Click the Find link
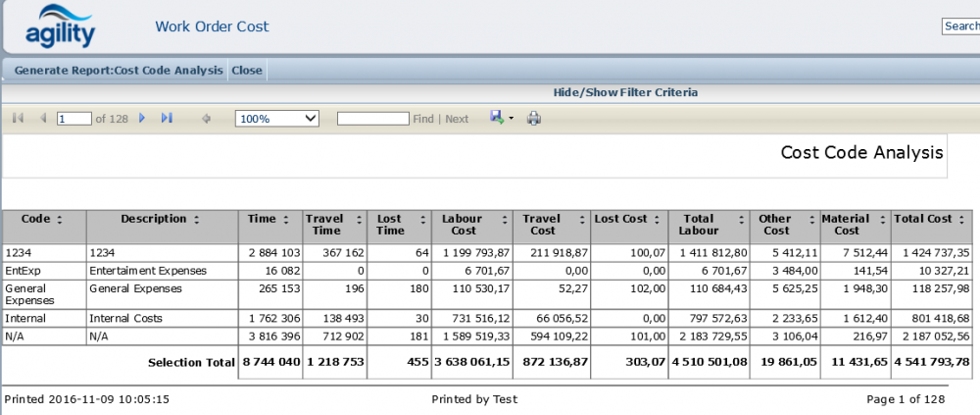Image resolution: width=980 pixels, height=415 pixels. point(422,119)
